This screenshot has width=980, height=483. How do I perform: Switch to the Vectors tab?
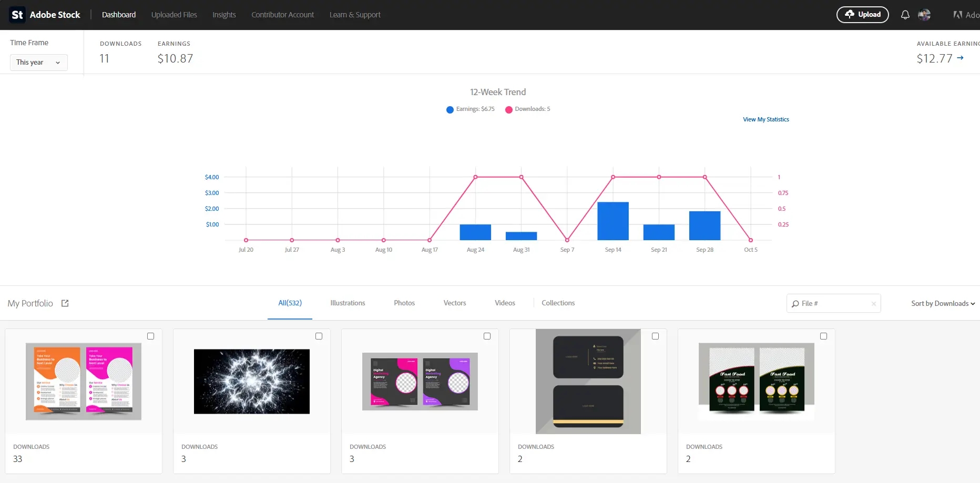[x=455, y=303]
